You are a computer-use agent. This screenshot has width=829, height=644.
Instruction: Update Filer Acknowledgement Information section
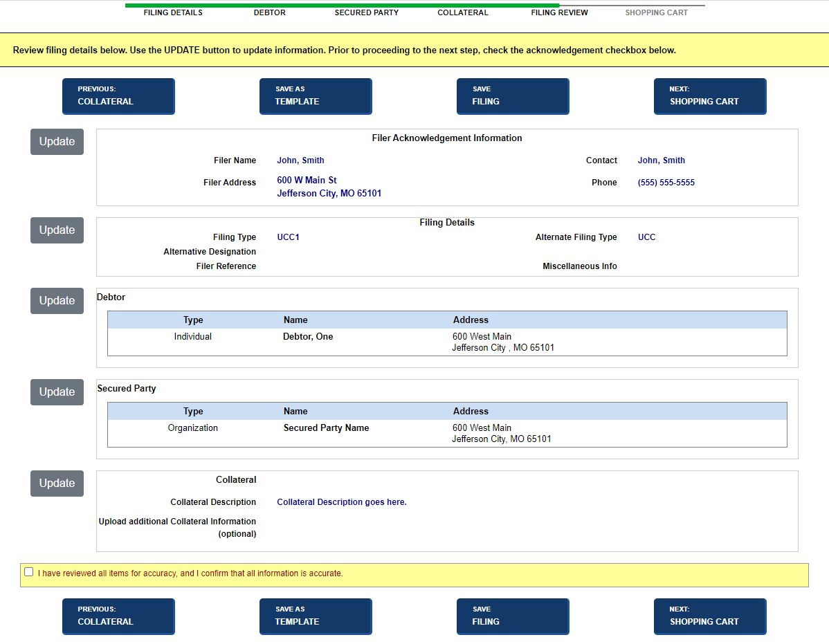(x=57, y=142)
